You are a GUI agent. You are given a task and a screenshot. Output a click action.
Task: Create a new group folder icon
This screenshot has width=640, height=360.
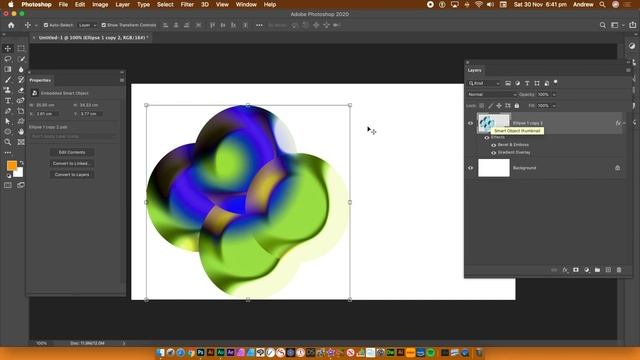(x=597, y=270)
